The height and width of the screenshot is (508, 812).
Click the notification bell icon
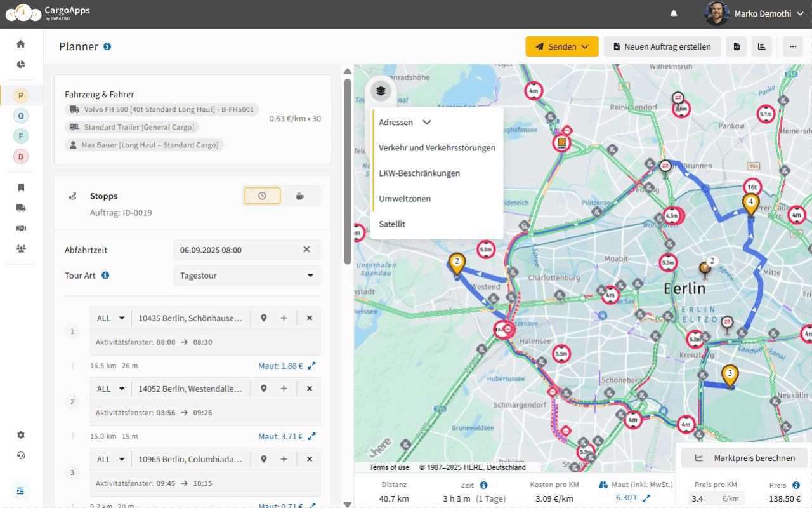click(x=674, y=13)
